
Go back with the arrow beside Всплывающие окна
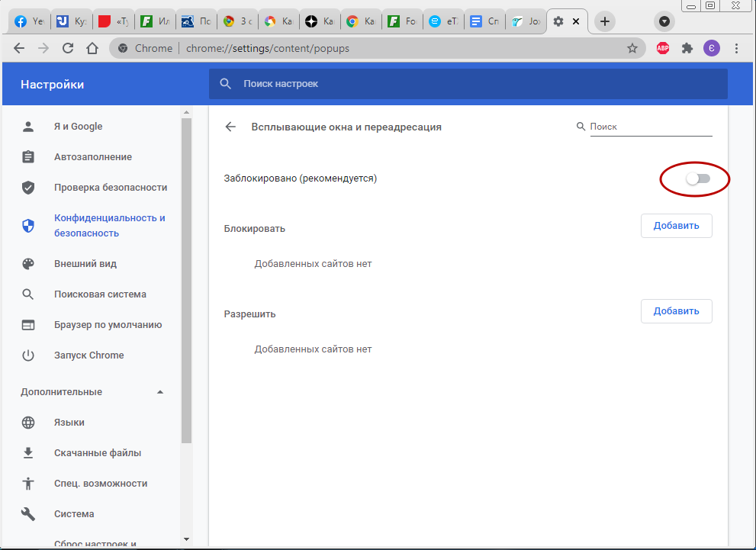(x=230, y=127)
